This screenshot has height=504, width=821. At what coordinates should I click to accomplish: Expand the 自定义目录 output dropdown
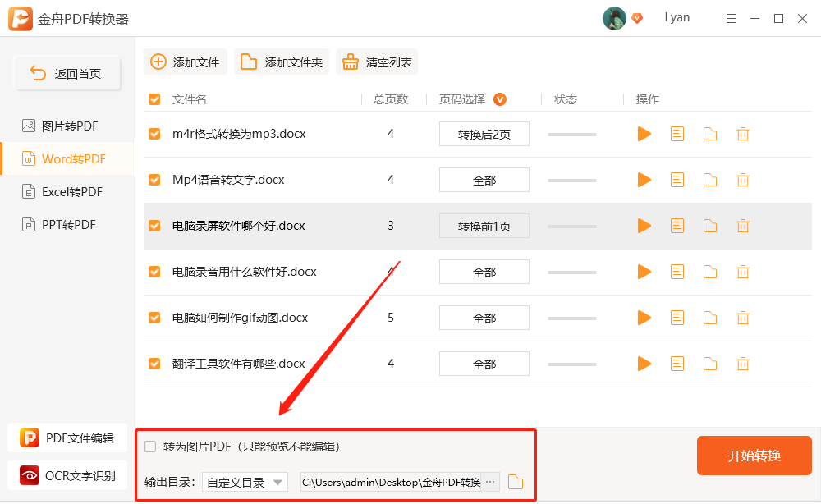point(245,482)
